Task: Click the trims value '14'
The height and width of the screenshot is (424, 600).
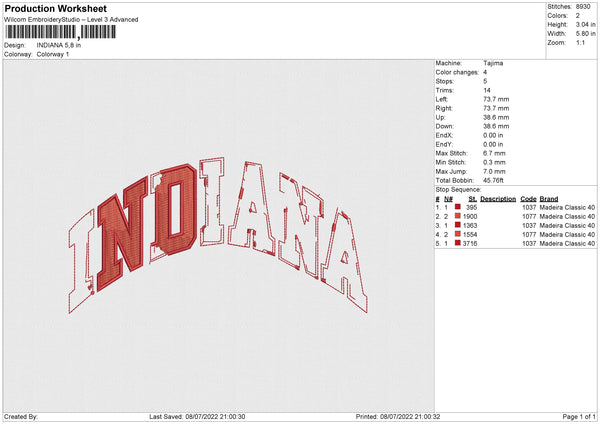Action: point(487,90)
